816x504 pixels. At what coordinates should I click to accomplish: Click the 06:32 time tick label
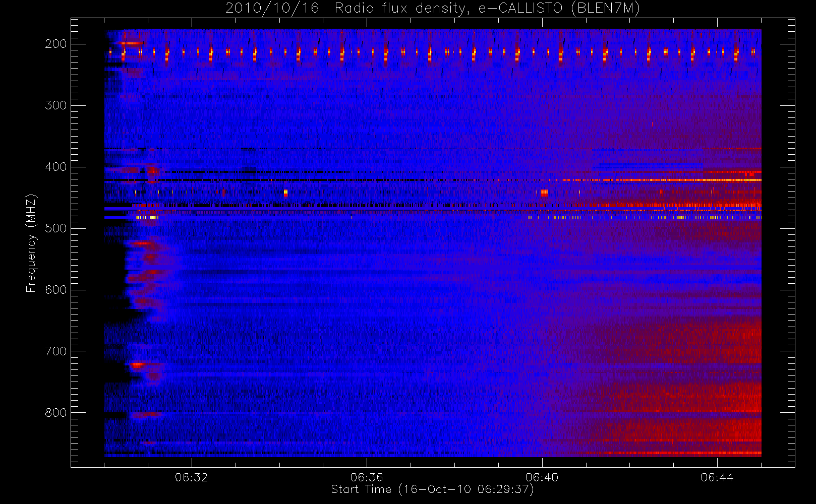click(x=192, y=477)
